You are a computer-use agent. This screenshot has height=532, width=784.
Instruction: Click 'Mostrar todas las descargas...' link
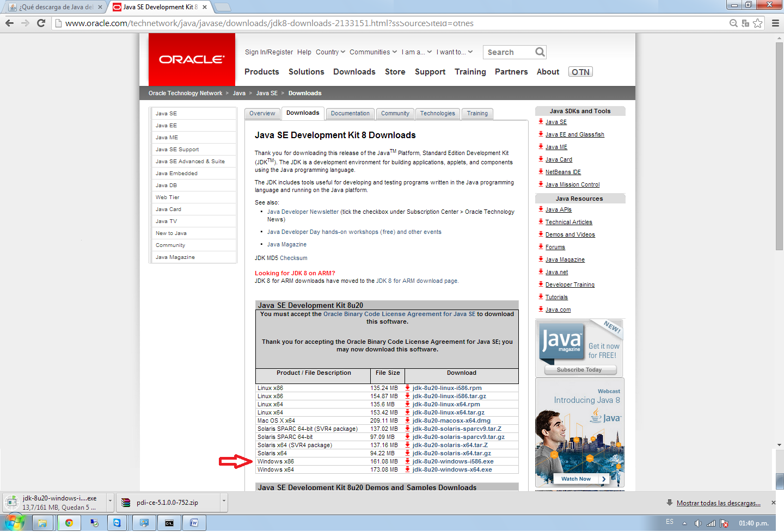(719, 503)
